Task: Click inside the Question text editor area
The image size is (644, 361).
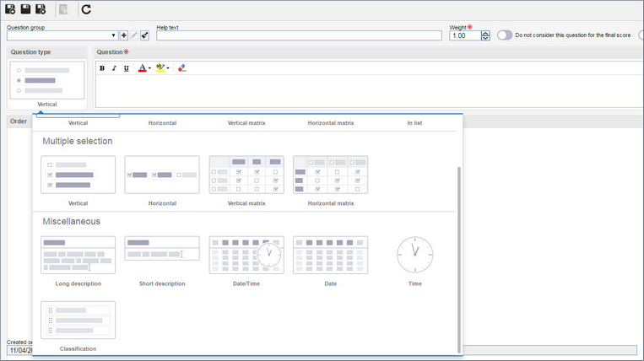Action: click(x=369, y=91)
